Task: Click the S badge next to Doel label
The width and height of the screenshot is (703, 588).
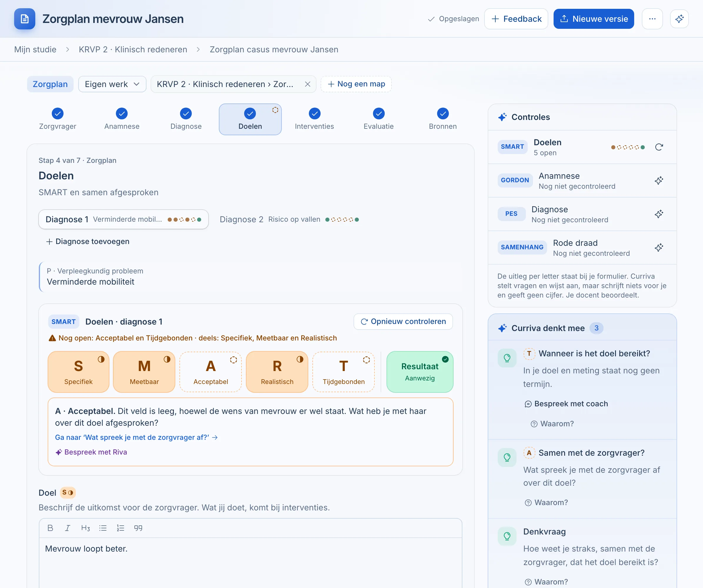Action: 68,492
